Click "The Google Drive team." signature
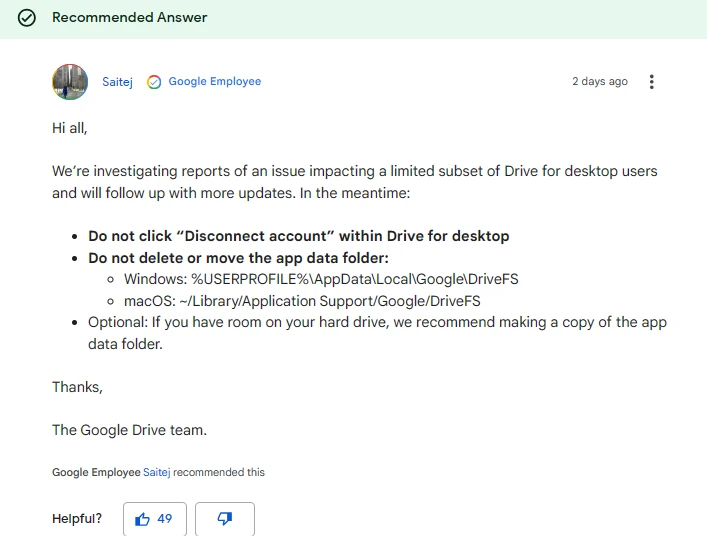This screenshot has width=707, height=536. tap(129, 430)
